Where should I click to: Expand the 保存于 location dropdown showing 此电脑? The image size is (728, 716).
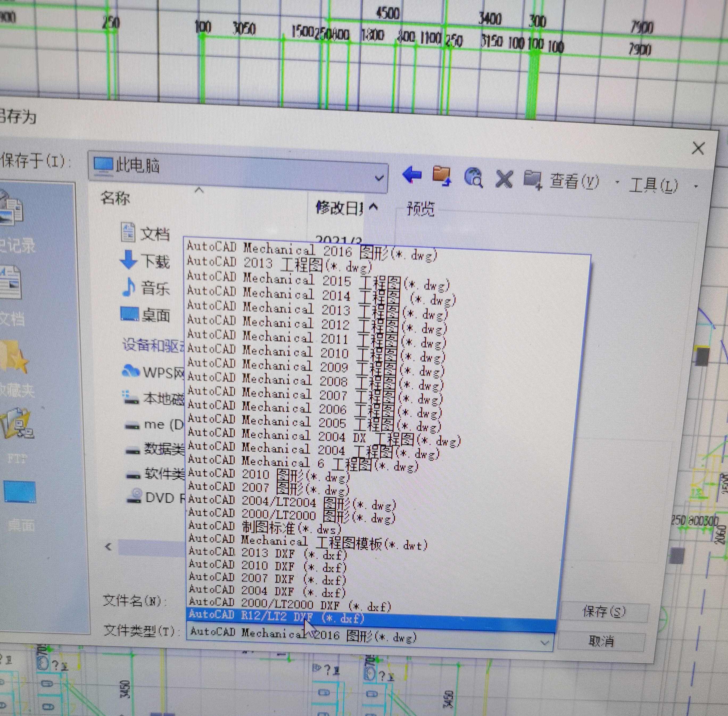[x=379, y=178]
